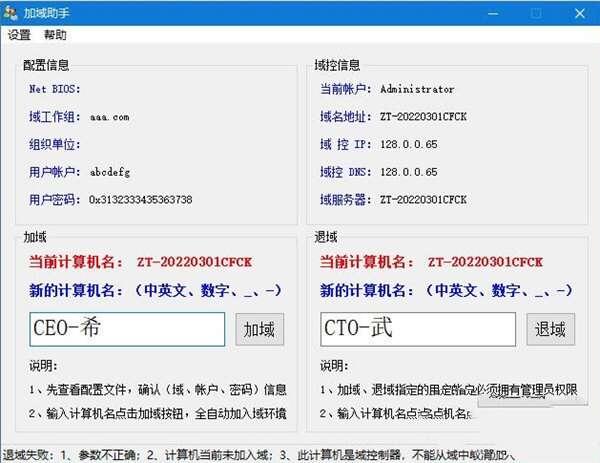
Task: Click the Net BIOS label
Action: coord(52,89)
